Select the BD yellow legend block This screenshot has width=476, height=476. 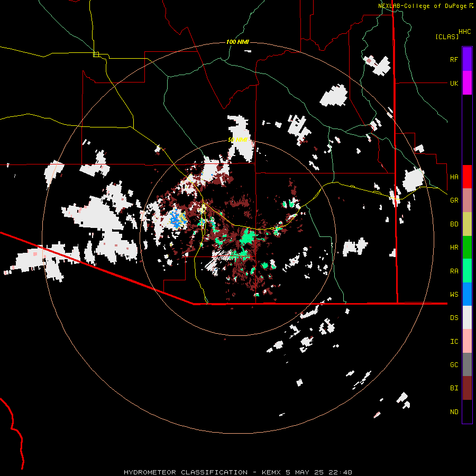pyautogui.click(x=467, y=224)
